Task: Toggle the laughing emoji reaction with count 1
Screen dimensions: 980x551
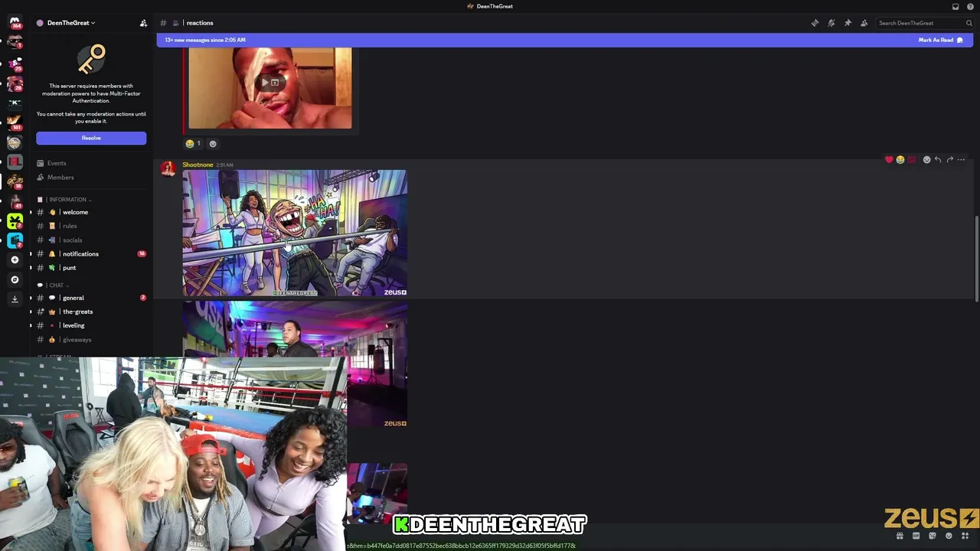Action: pos(193,143)
